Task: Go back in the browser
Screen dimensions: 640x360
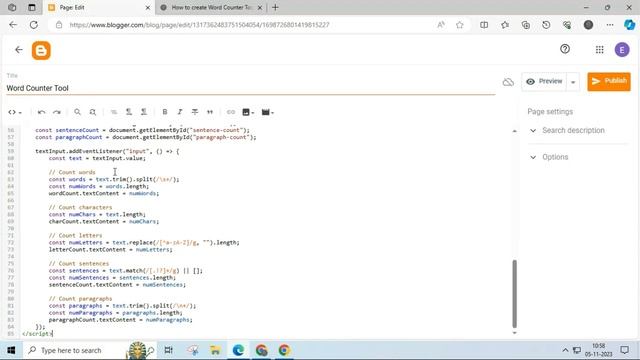Action: [13, 25]
